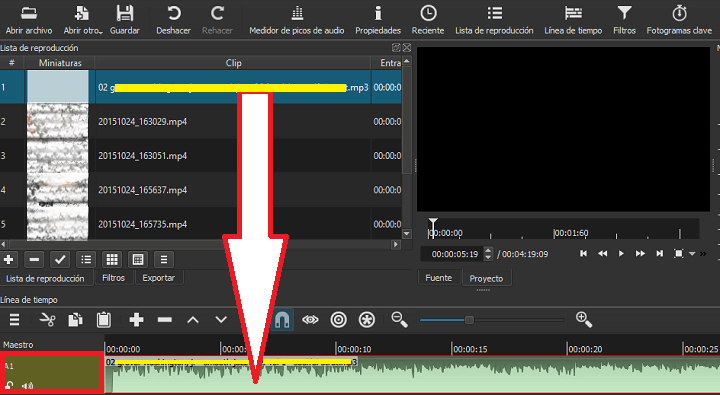720x395 pixels.
Task: Click the ripple all tracks asterisk icon
Action: click(x=366, y=320)
